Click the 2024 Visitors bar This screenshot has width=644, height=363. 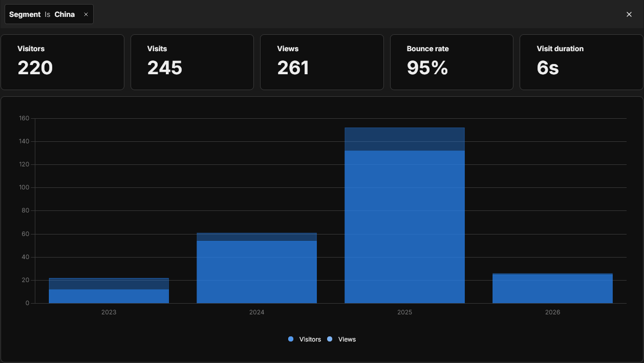[x=256, y=271]
